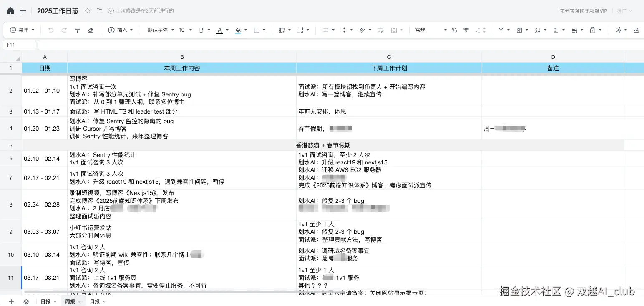Select column D header

(553, 57)
